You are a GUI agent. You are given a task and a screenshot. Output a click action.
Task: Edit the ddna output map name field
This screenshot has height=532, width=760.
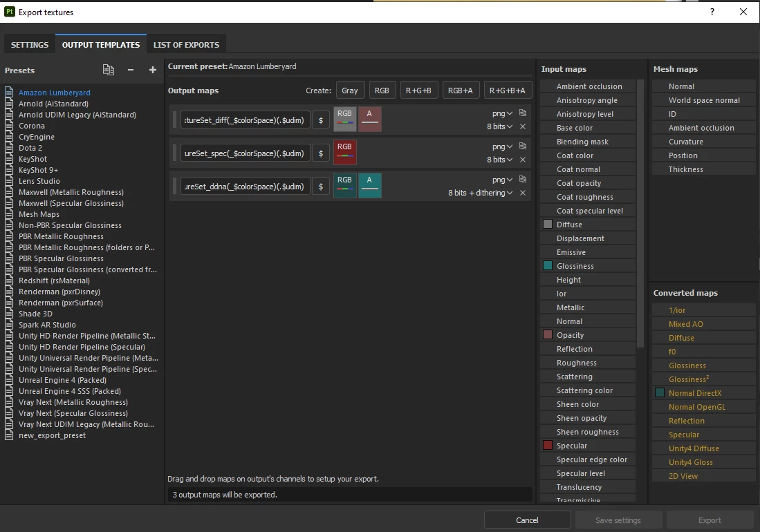click(245, 187)
